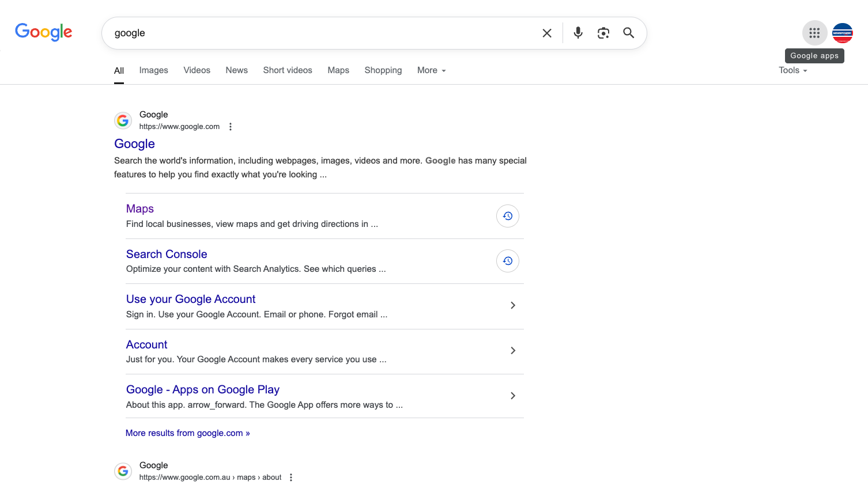Click the https://www.google.com URL text
868x489 pixels.
[x=179, y=127]
